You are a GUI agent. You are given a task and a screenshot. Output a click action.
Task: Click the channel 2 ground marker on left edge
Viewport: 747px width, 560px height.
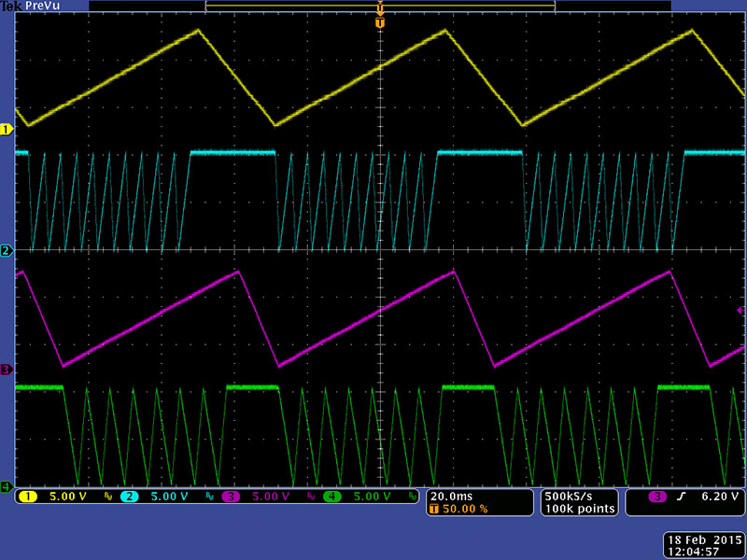tap(7, 250)
